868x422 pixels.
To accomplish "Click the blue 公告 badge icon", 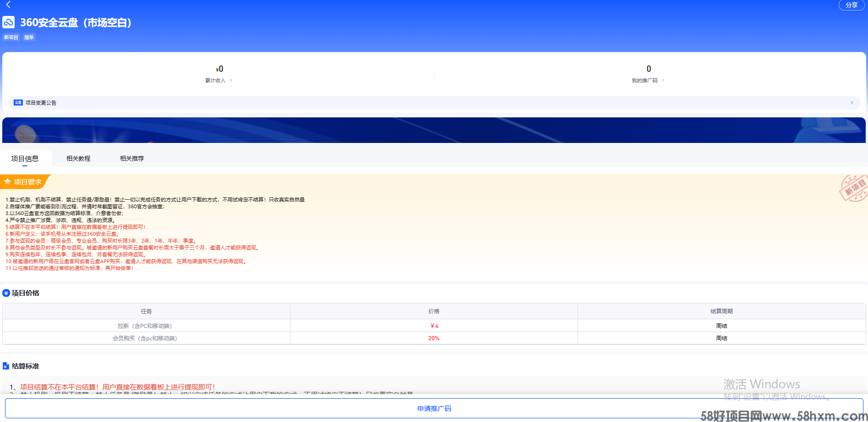I will [18, 103].
